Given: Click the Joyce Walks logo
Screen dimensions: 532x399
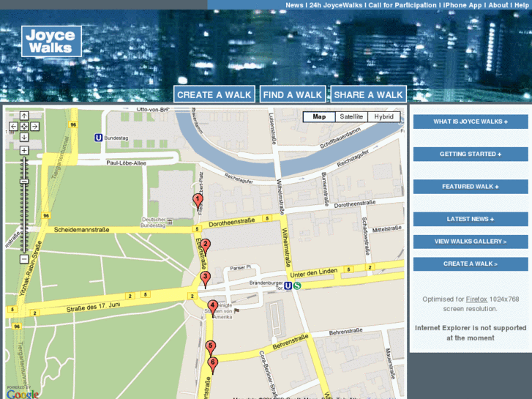Looking at the screenshot, I should tap(51, 42).
